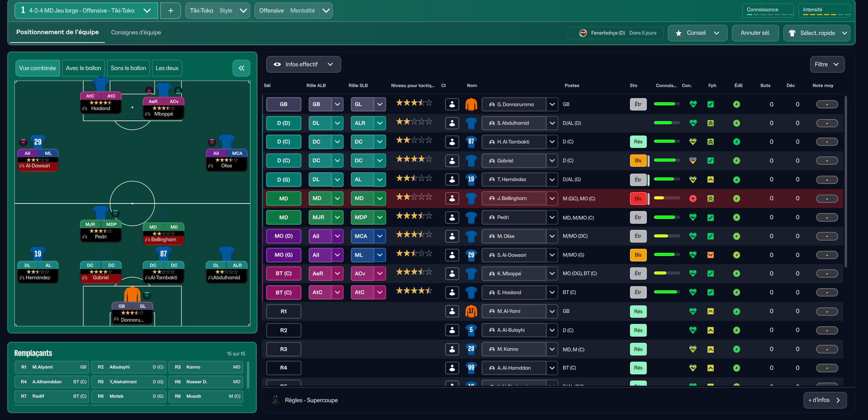Toggle Les deux pitch view
The image size is (868, 420).
coord(167,68)
